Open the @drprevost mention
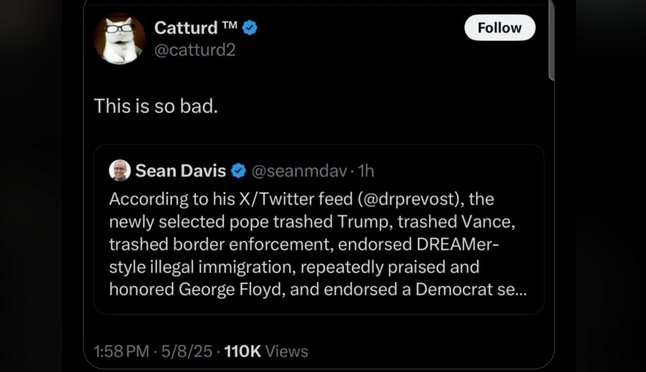Image resolution: width=646 pixels, height=372 pixels. click(410, 199)
